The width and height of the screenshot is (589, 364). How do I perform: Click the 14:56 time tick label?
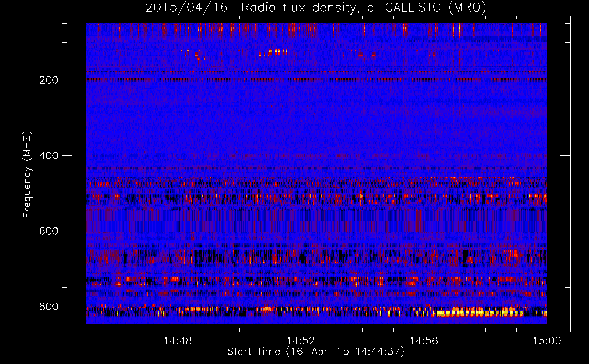424,341
